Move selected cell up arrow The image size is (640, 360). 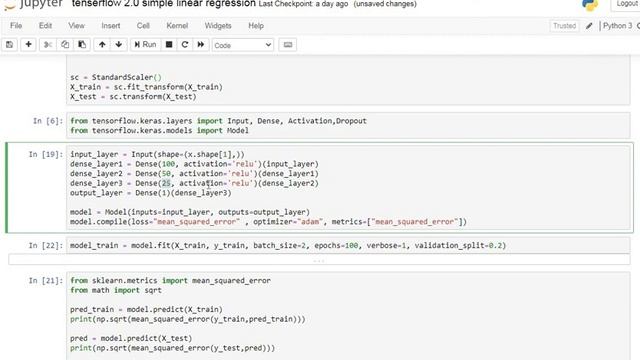tap(102, 44)
